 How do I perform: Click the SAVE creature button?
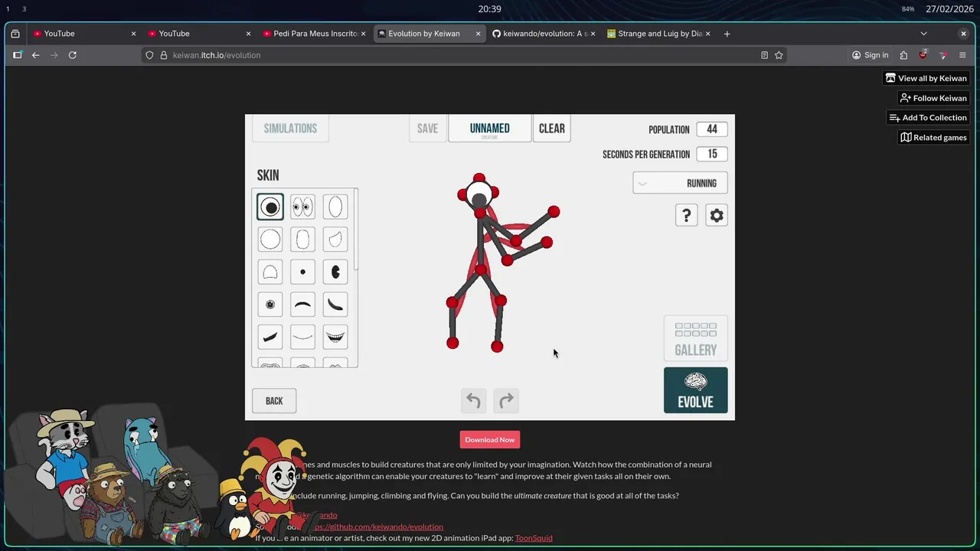[x=427, y=129]
